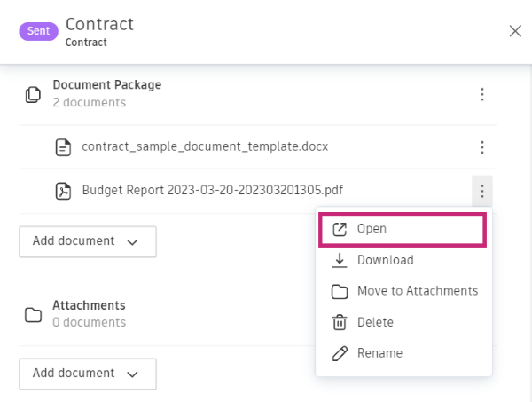The image size is (532, 402).
Task: Expand Add document dropdown under Attachments
Action: (87, 374)
